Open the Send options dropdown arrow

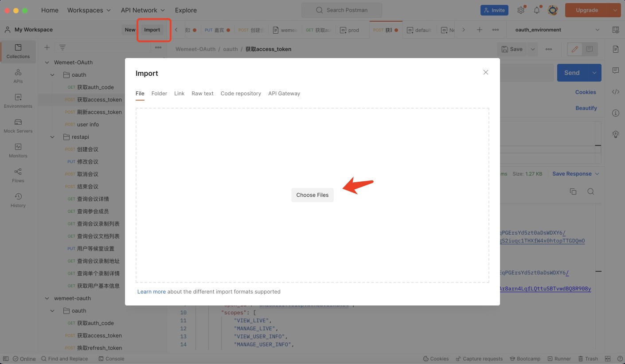point(594,73)
